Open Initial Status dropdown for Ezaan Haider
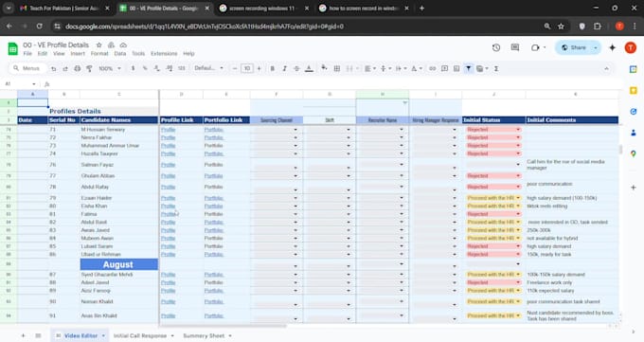This screenshot has width=644, height=342. 518,198
